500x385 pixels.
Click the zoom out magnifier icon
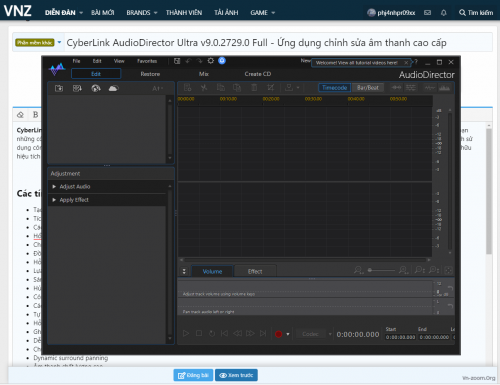[x=359, y=270]
